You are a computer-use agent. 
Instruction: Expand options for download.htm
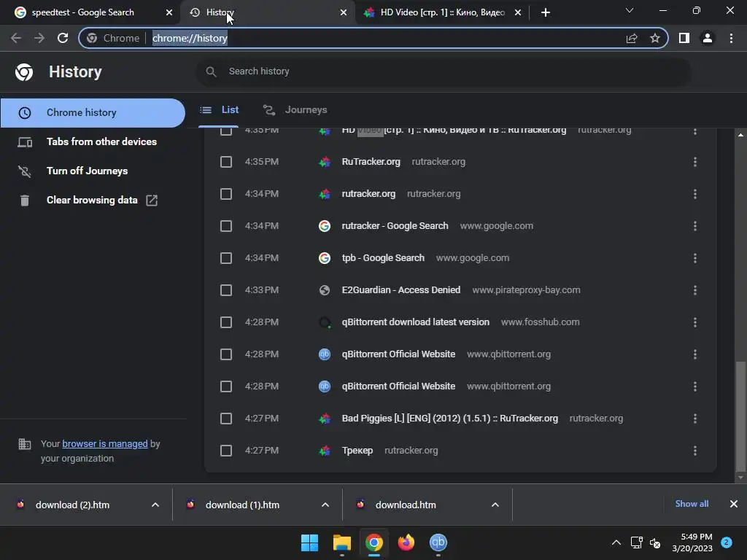[x=495, y=505]
